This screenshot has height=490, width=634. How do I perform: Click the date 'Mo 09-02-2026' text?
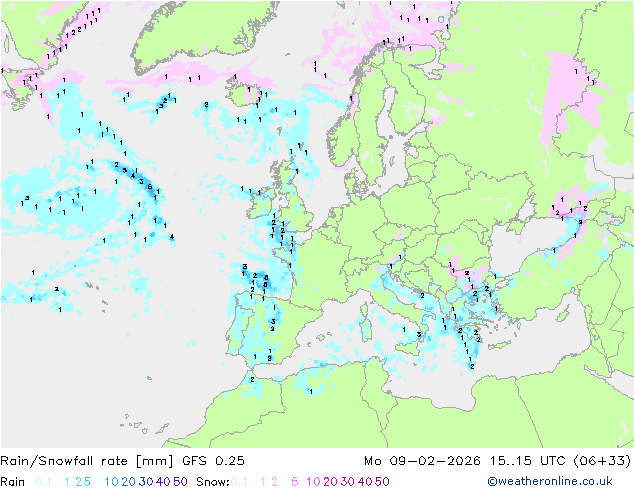point(422,461)
